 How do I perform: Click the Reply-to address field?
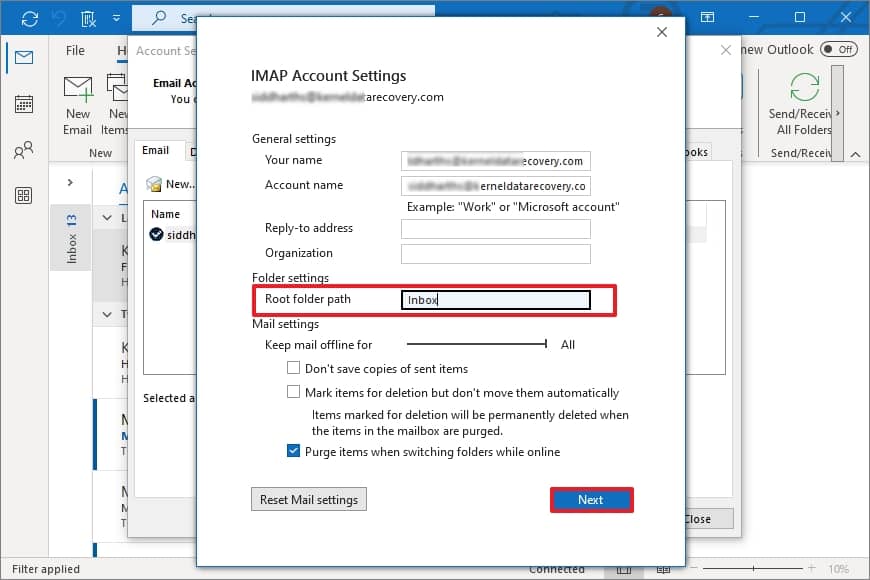[495, 229]
